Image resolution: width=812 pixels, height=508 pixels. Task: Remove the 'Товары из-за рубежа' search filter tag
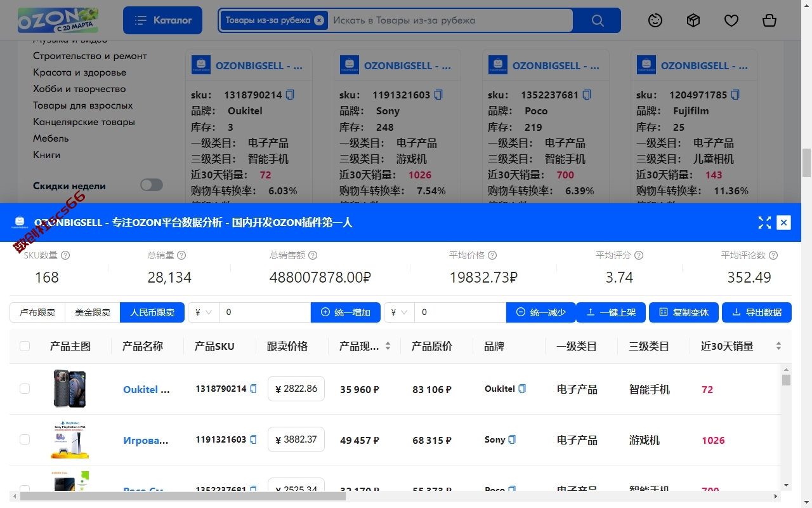319,20
